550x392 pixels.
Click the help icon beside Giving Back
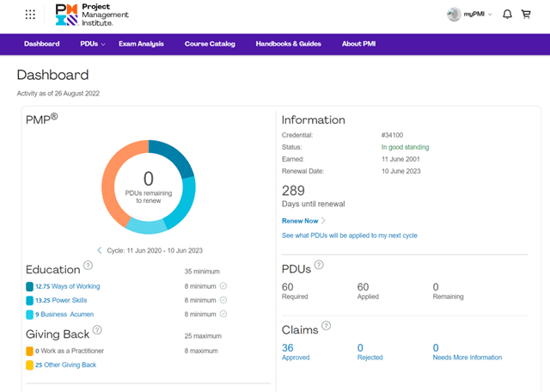tap(97, 329)
